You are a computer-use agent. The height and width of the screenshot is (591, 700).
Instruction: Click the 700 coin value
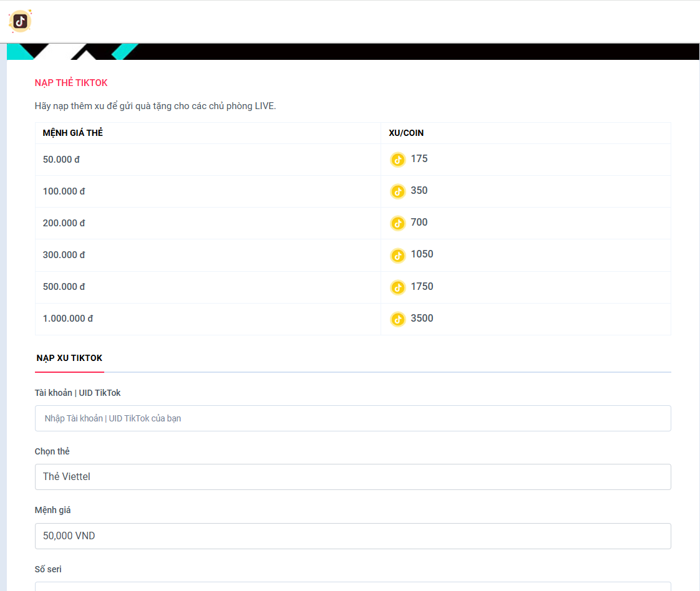click(x=419, y=222)
